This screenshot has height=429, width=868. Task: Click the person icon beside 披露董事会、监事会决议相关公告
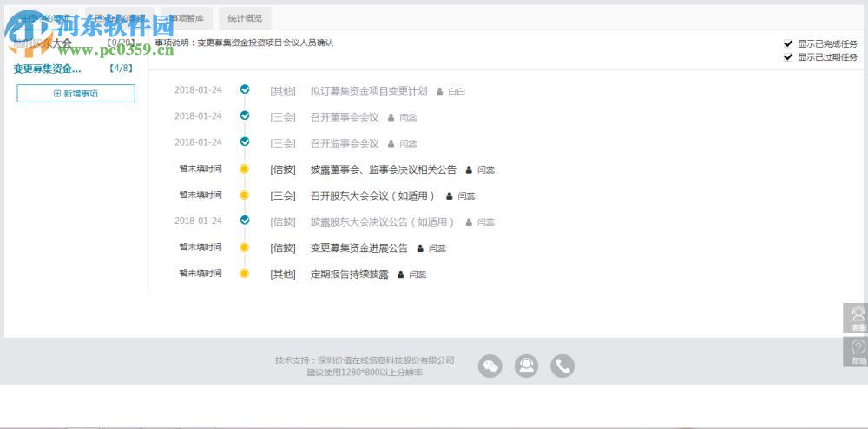[469, 170]
